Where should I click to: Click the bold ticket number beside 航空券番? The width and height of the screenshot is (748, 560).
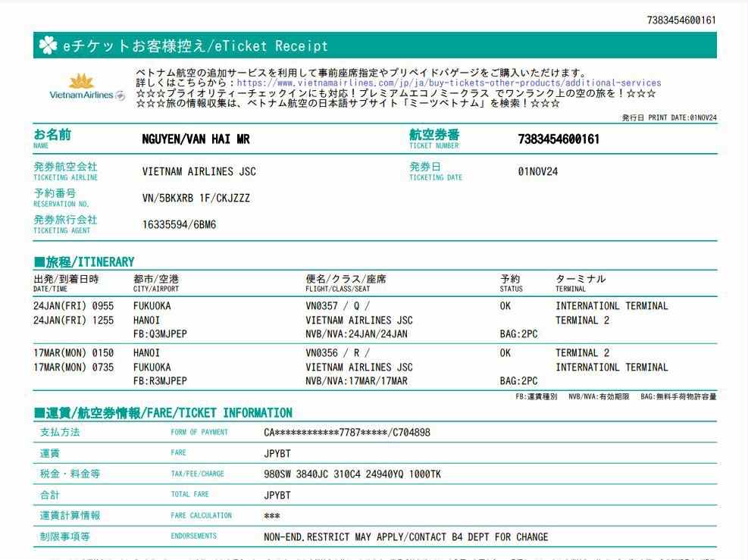click(x=558, y=139)
